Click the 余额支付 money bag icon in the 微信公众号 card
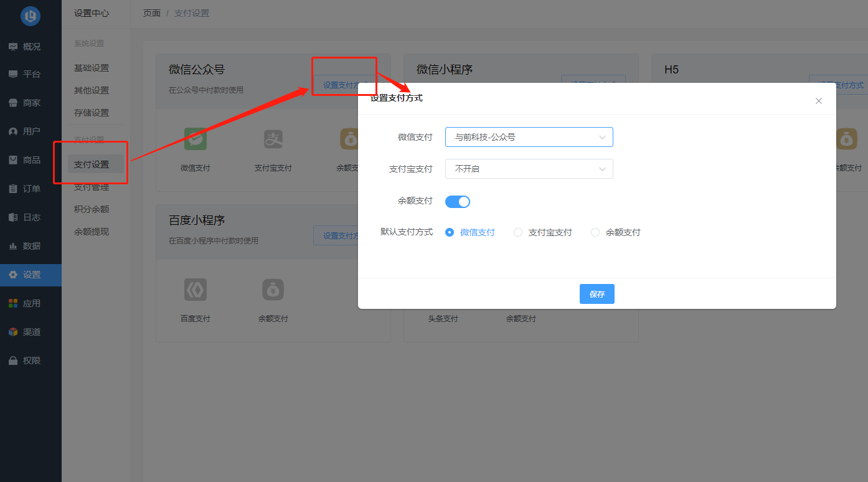This screenshot has height=482, width=868. (349, 139)
